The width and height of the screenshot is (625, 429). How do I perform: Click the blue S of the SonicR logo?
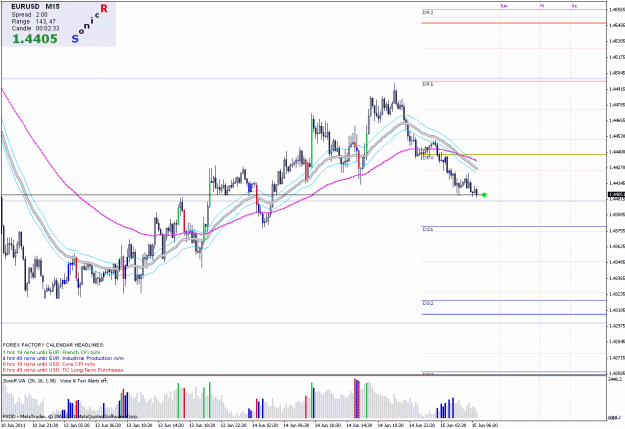[x=75, y=39]
